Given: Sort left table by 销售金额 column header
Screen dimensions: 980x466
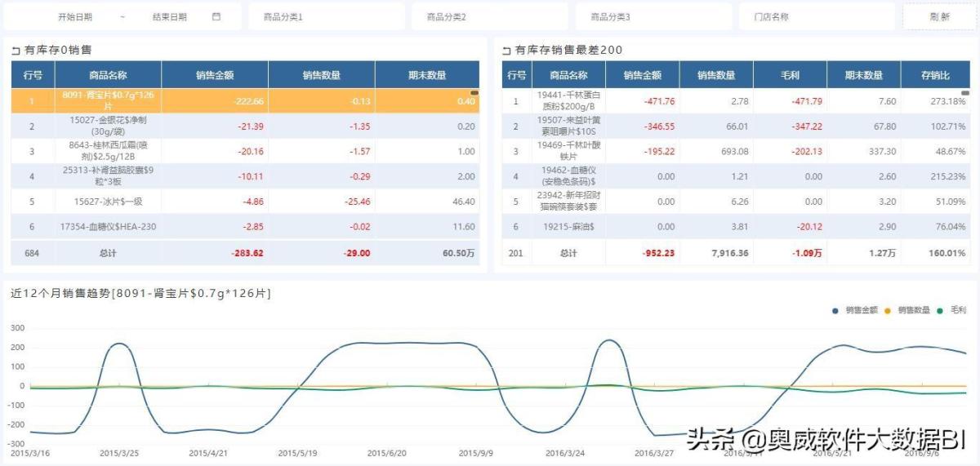Looking at the screenshot, I should (x=215, y=75).
